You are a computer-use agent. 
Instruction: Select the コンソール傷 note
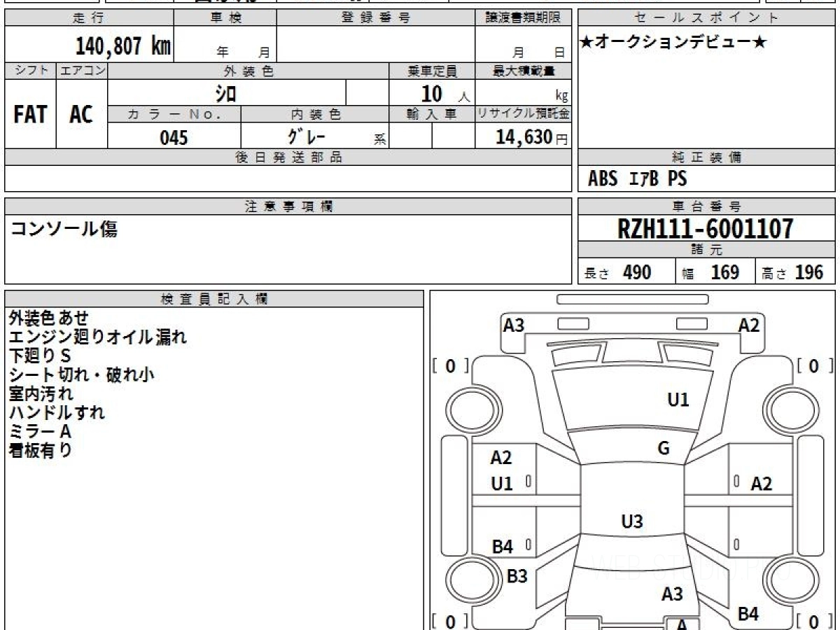tap(64, 228)
